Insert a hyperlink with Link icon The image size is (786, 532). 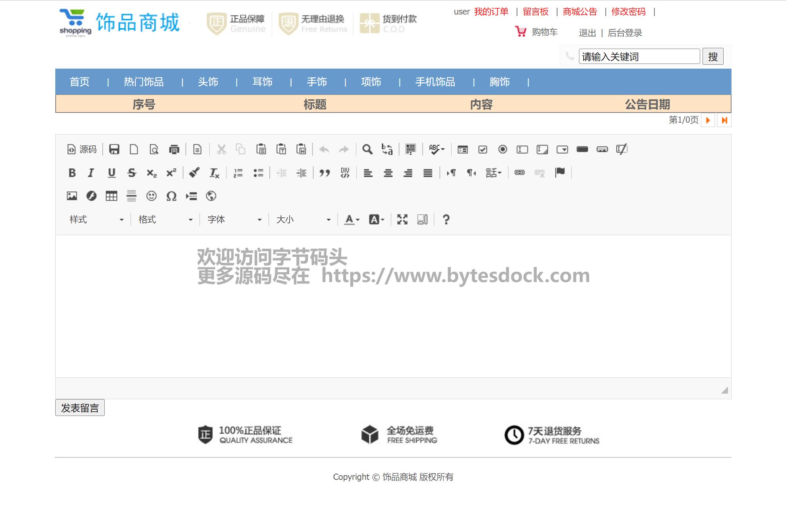519,172
